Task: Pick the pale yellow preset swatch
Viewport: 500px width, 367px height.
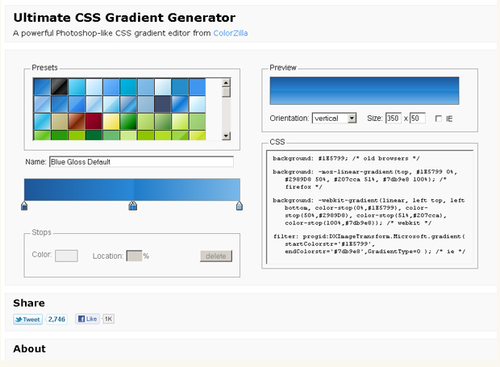Action: pos(111,121)
